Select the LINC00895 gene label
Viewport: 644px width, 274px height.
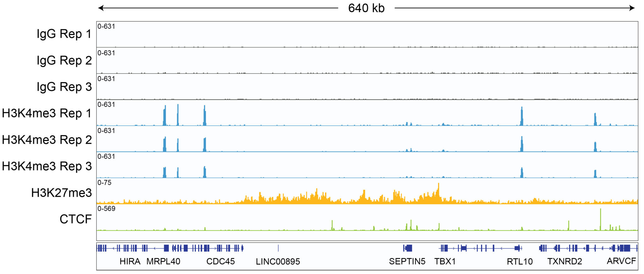click(278, 261)
